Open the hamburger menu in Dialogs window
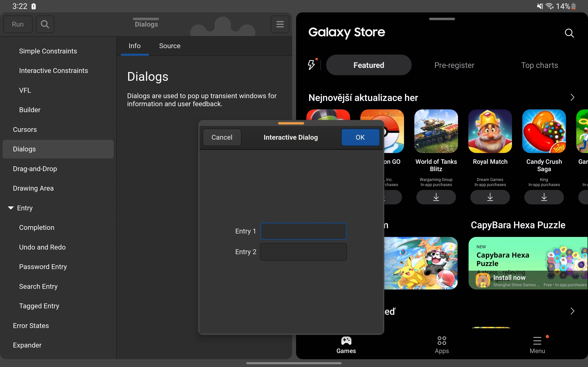This screenshot has height=367, width=588. pyautogui.click(x=280, y=24)
